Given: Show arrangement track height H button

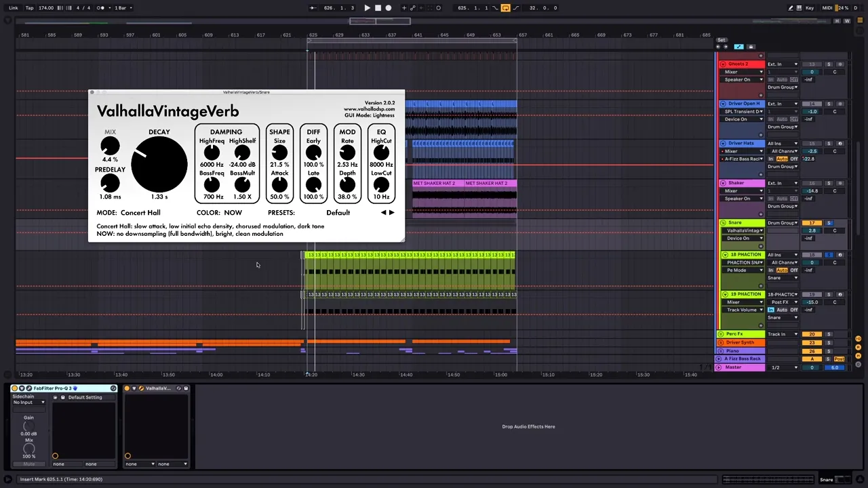Looking at the screenshot, I should pyautogui.click(x=837, y=21).
